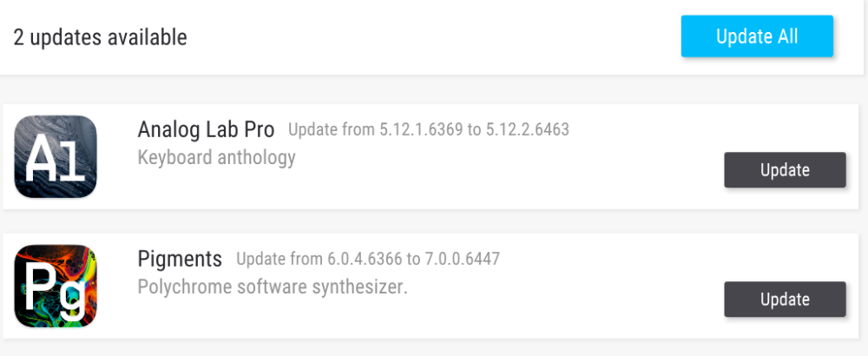Click new version number 5.12.2.6463
This screenshot has width=868, height=356.
(x=529, y=131)
